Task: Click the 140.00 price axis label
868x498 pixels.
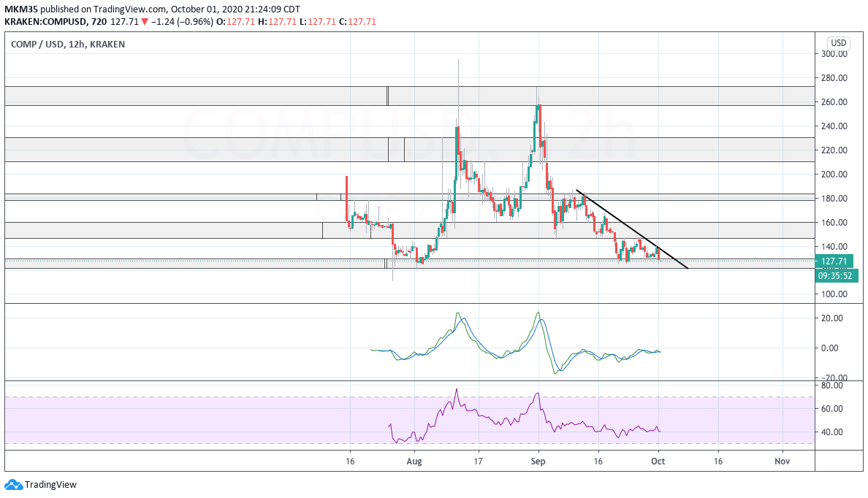Action: [x=834, y=247]
